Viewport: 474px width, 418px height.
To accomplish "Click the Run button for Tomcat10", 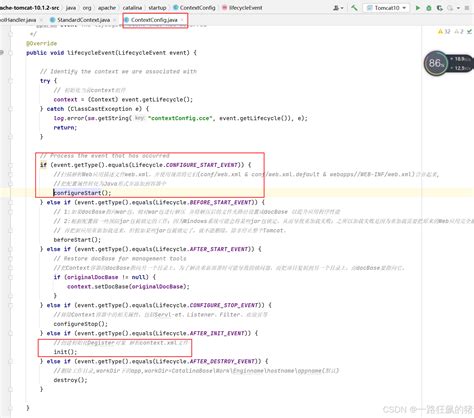I will tap(418, 8).
